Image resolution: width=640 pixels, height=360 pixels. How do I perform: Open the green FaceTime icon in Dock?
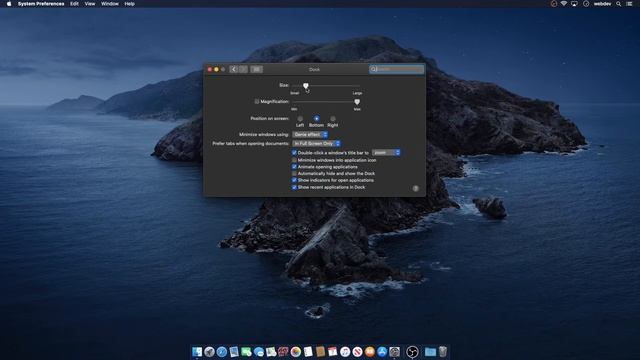pos(246,351)
